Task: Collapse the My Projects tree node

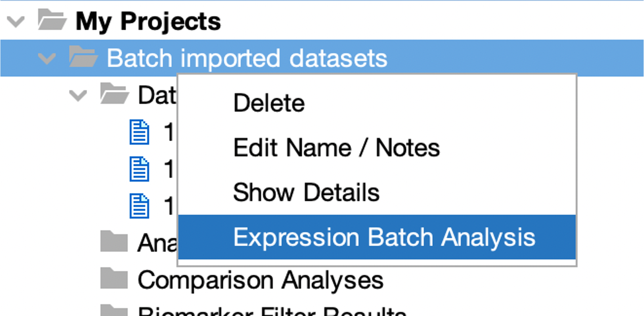Action: point(16,21)
